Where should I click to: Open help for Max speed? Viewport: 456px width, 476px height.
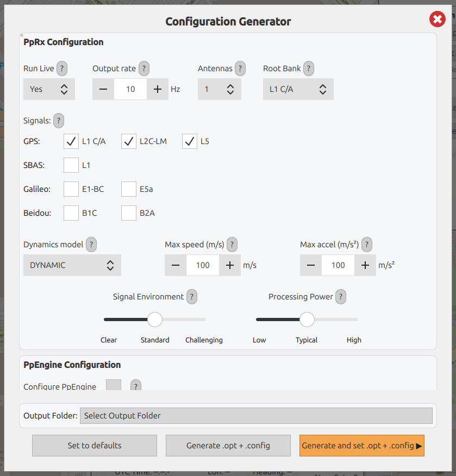(x=232, y=245)
